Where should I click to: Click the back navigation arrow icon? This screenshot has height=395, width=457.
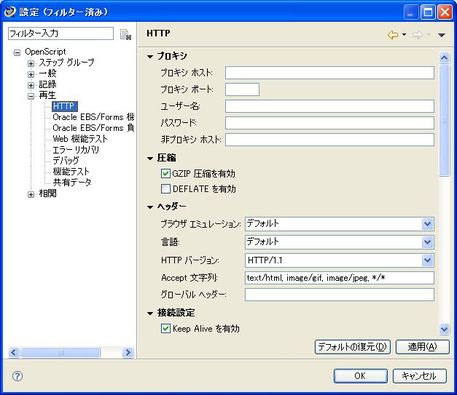pos(393,34)
